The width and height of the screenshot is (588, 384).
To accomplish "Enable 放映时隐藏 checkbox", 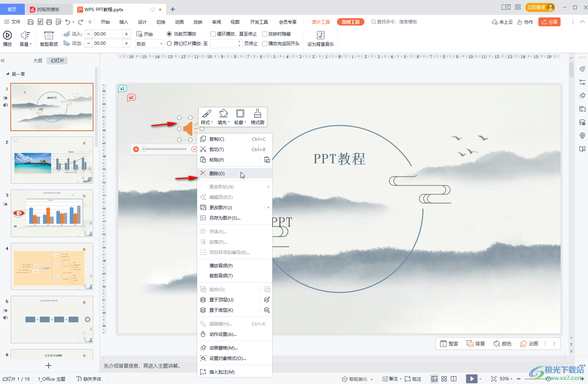I will (x=265, y=34).
